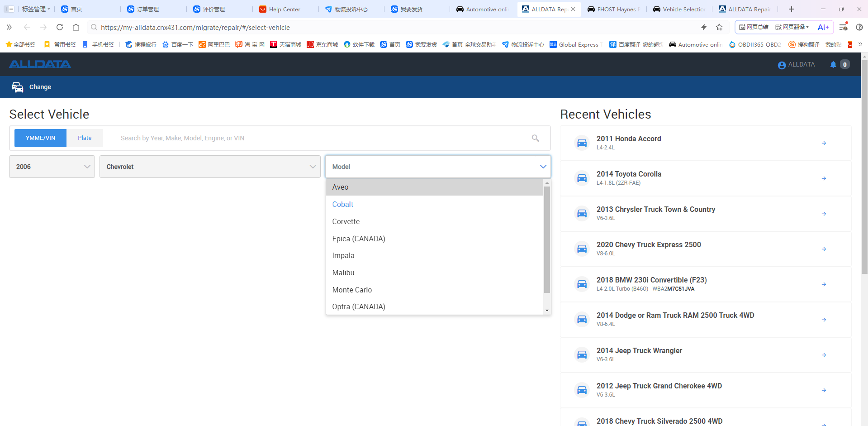The width and height of the screenshot is (868, 426).
Task: Click the AI+ assistant icon in browser toolbar
Action: pos(823,27)
